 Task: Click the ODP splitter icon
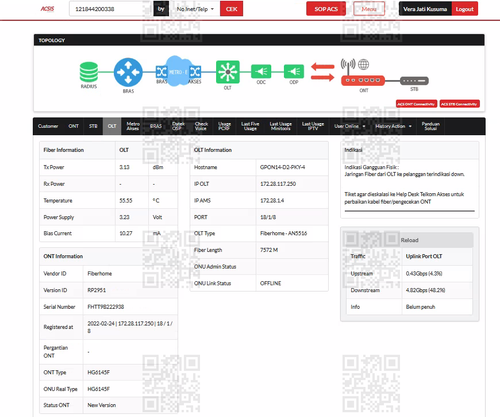pos(294,71)
